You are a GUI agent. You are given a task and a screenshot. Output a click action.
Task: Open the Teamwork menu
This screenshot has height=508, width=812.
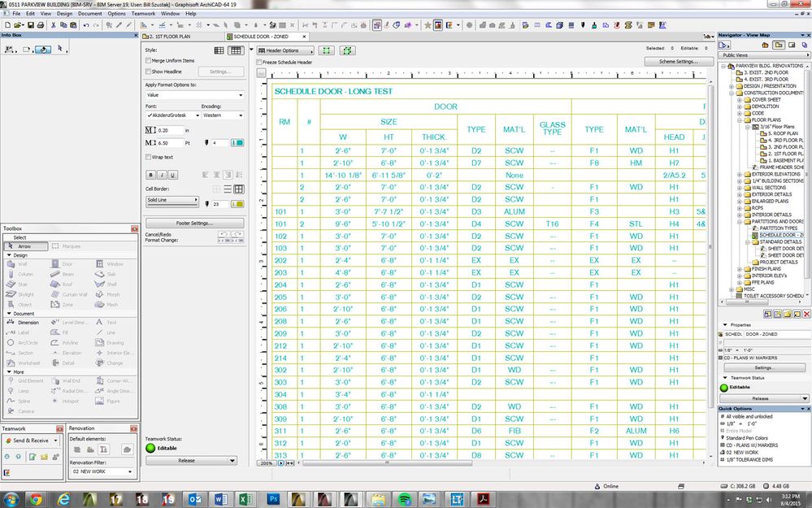[143, 14]
